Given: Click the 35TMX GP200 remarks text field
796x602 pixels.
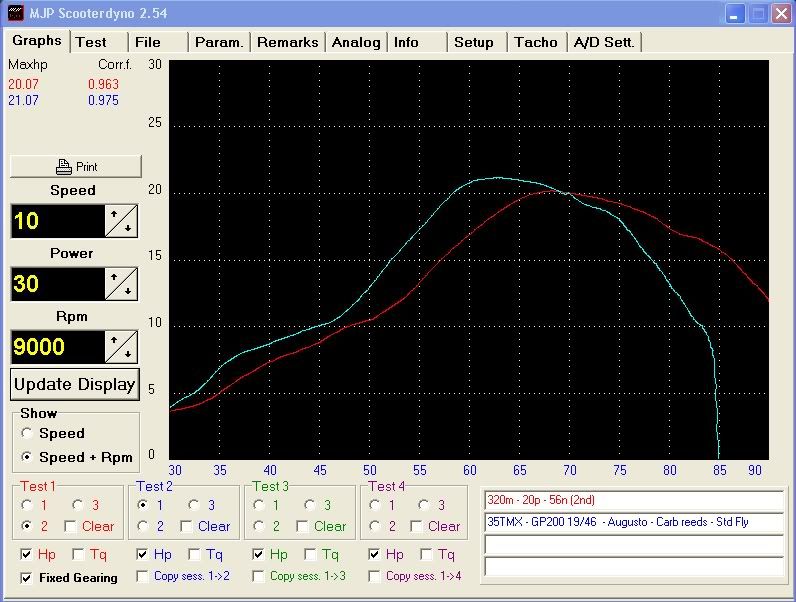Looking at the screenshot, I should pyautogui.click(x=634, y=522).
